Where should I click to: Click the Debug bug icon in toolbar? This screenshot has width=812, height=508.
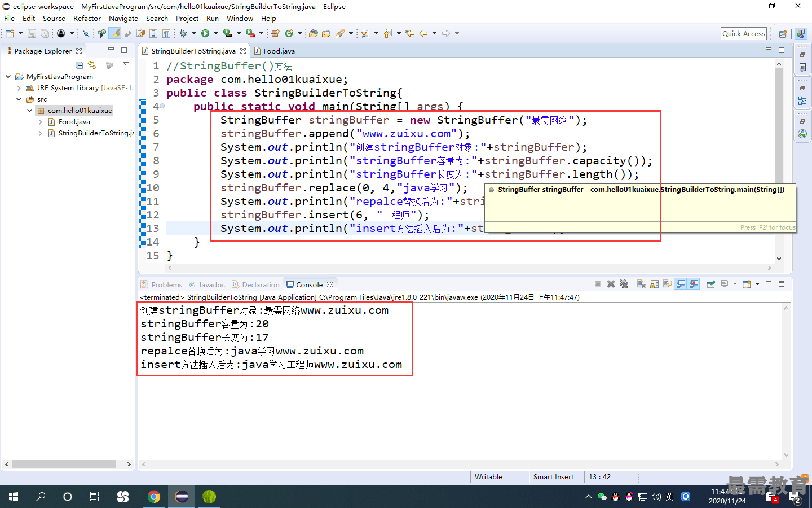(x=183, y=33)
